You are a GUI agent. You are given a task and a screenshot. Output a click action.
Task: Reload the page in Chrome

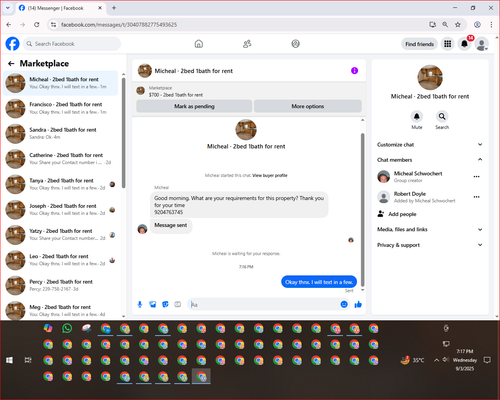(37, 24)
